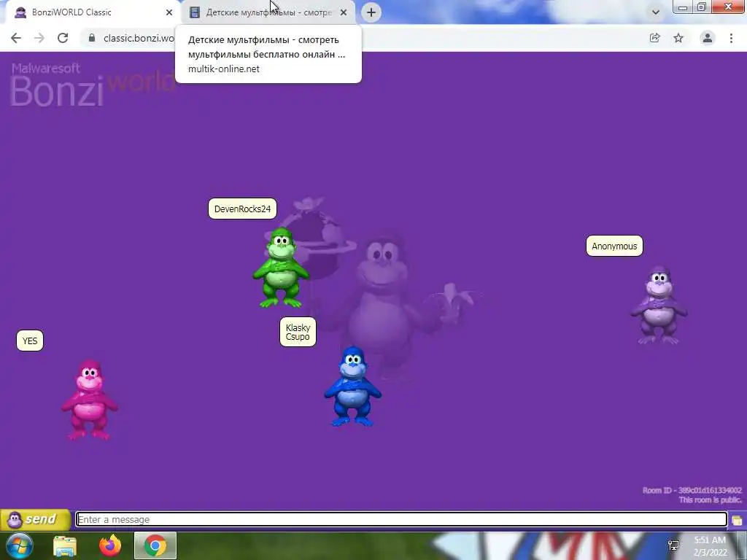
Task: Click the Room ID text
Action: pos(692,491)
